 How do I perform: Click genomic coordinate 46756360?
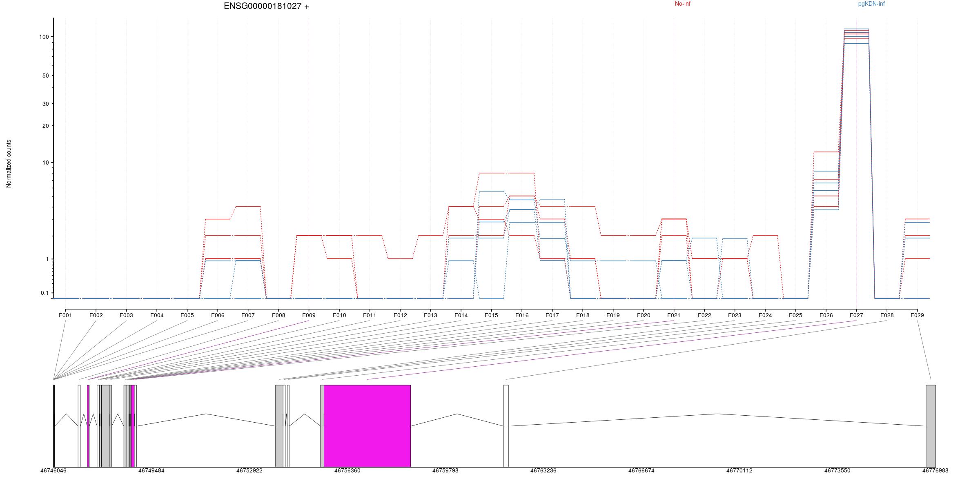click(x=347, y=470)
